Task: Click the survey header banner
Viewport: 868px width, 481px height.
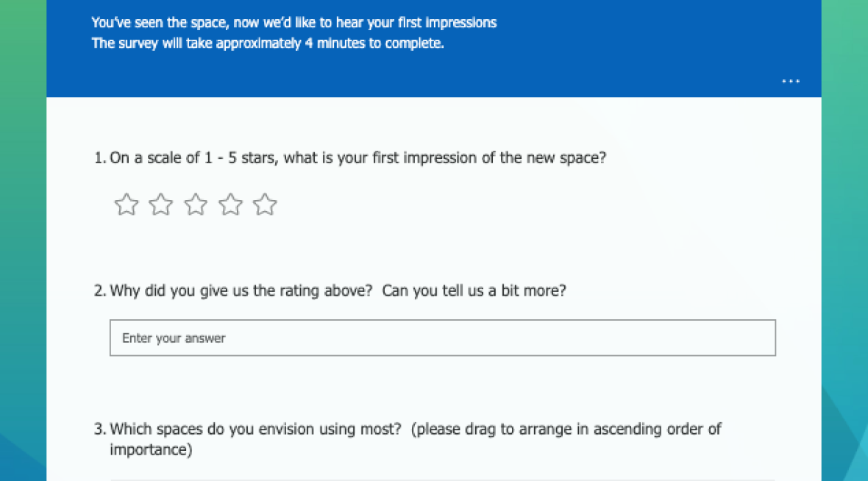Action: [434, 48]
